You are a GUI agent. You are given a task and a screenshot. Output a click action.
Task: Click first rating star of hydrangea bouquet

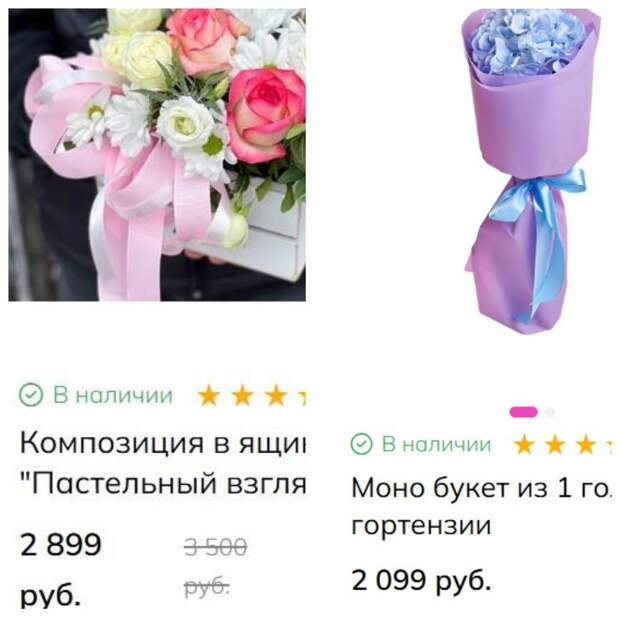click(x=524, y=444)
